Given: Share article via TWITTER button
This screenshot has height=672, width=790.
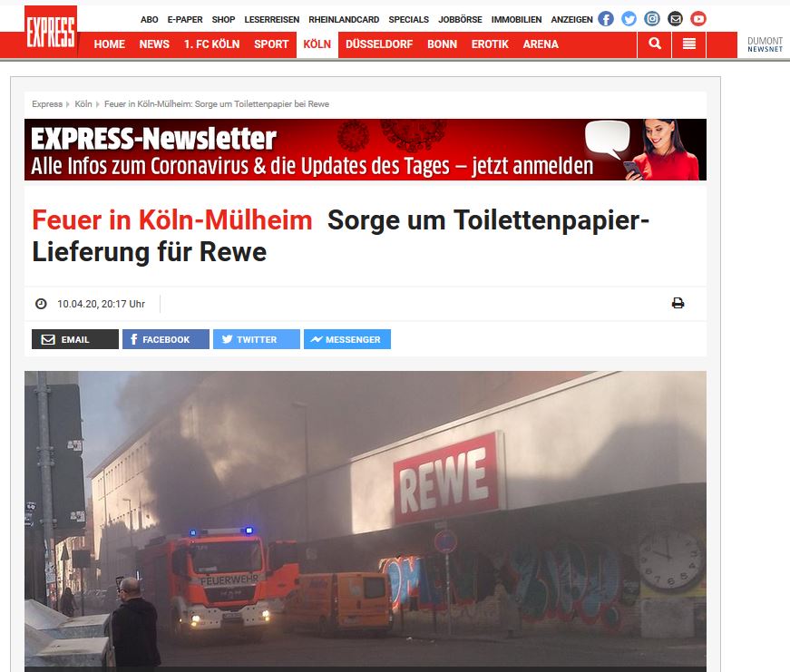Looking at the screenshot, I should pos(257,339).
